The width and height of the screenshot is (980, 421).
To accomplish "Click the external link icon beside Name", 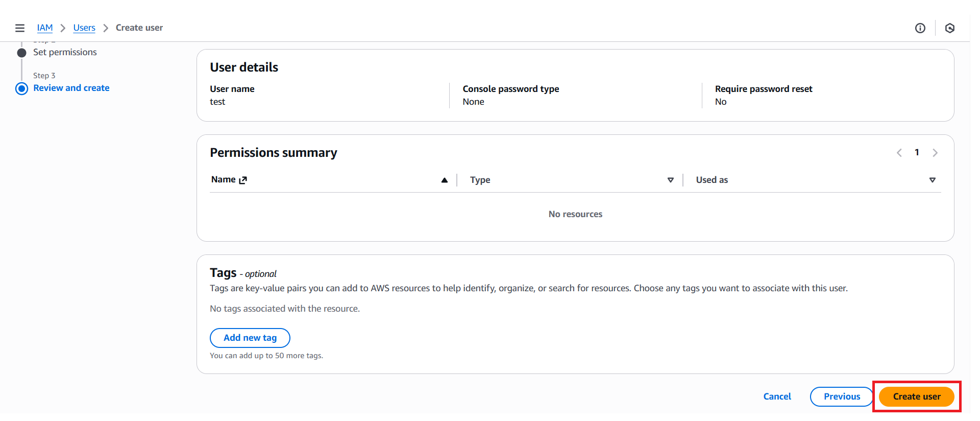I will click(x=243, y=180).
